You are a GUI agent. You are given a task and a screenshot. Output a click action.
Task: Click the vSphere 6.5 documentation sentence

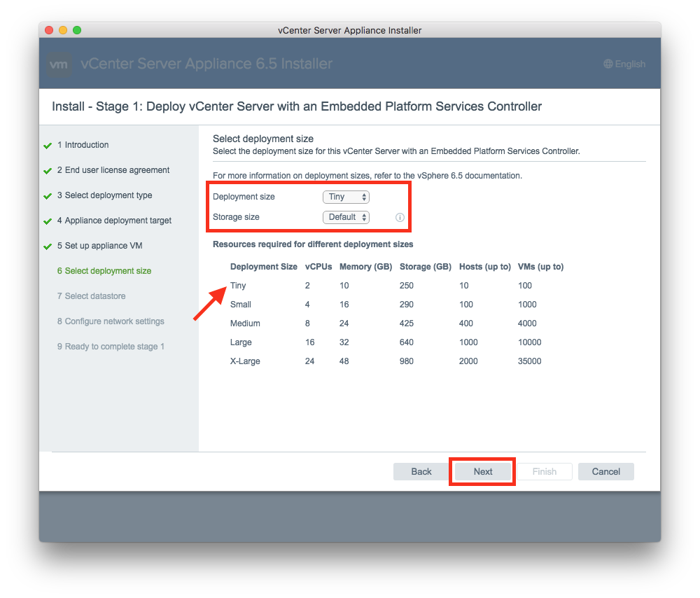367,176
